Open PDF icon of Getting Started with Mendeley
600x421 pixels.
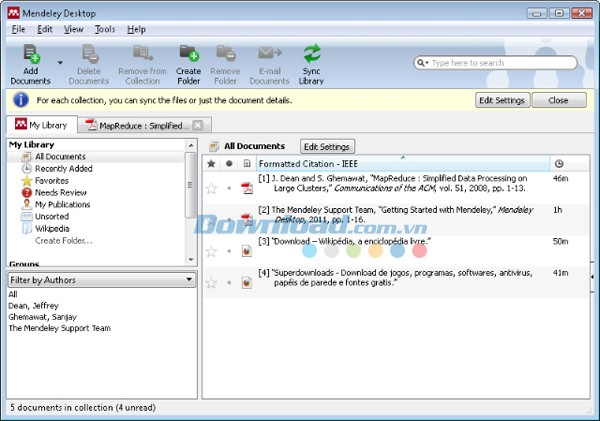pos(247,219)
